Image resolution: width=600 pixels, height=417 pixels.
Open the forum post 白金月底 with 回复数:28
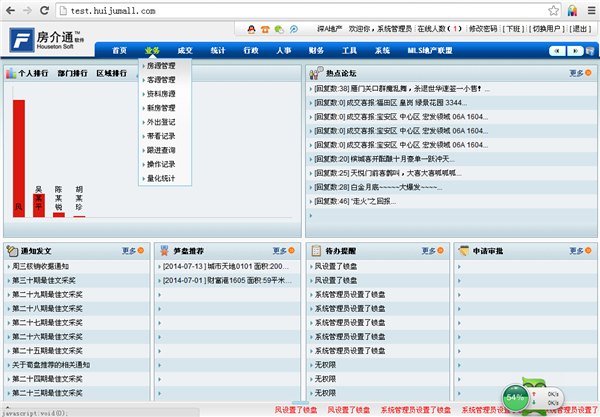[378, 187]
